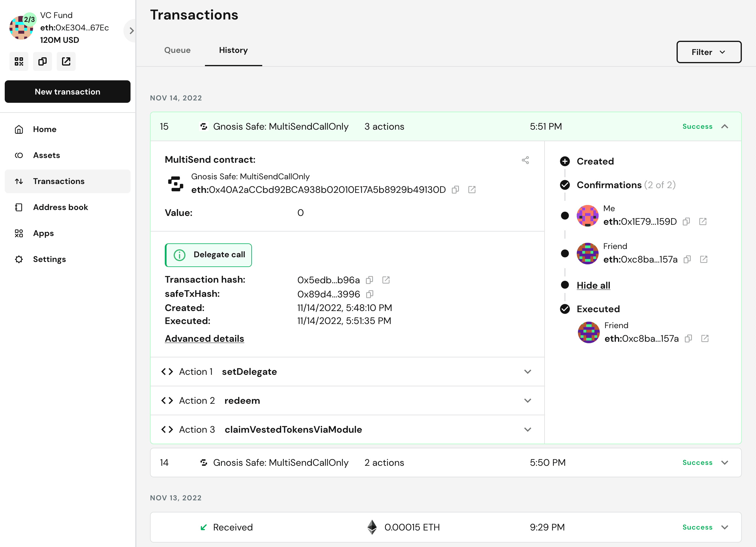
Task: Expand transaction 14 with its chevron
Action: tap(724, 463)
